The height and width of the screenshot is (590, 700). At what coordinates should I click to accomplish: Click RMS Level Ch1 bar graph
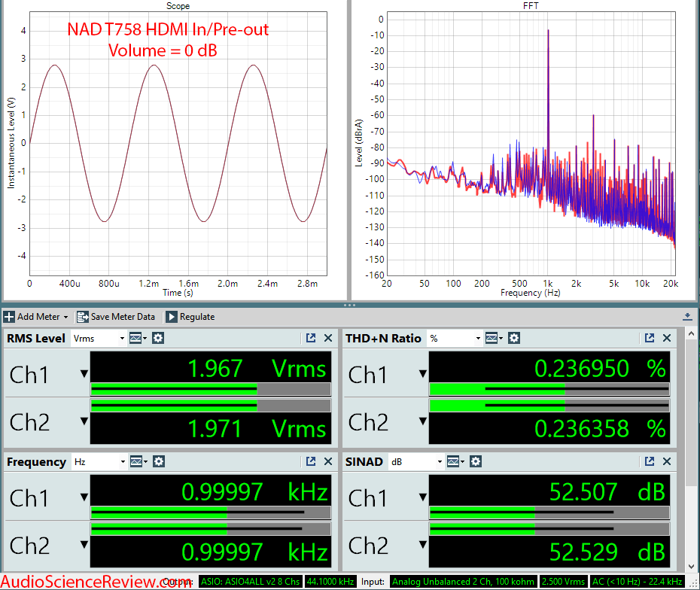pos(211,390)
